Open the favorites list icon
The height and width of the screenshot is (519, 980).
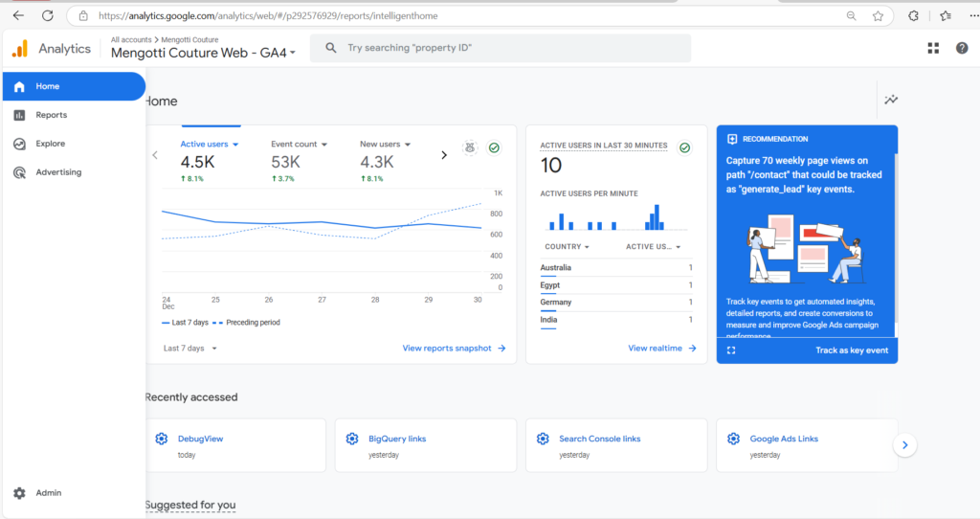tap(946, 15)
